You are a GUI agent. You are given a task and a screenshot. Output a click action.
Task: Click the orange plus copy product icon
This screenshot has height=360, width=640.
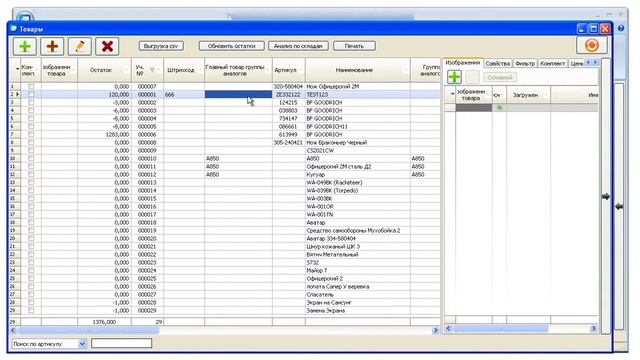(52, 46)
